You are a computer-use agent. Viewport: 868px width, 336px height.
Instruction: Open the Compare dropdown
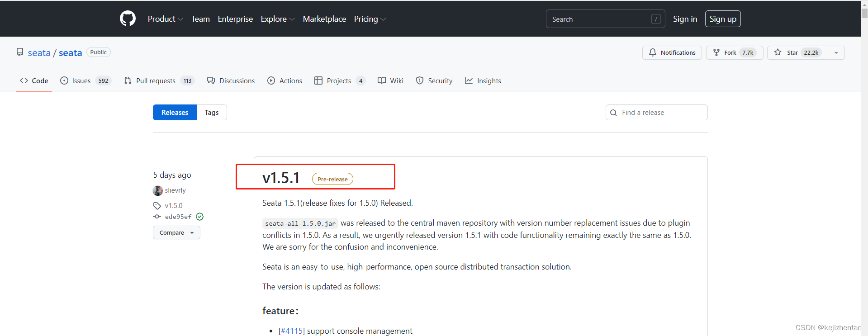(x=176, y=232)
